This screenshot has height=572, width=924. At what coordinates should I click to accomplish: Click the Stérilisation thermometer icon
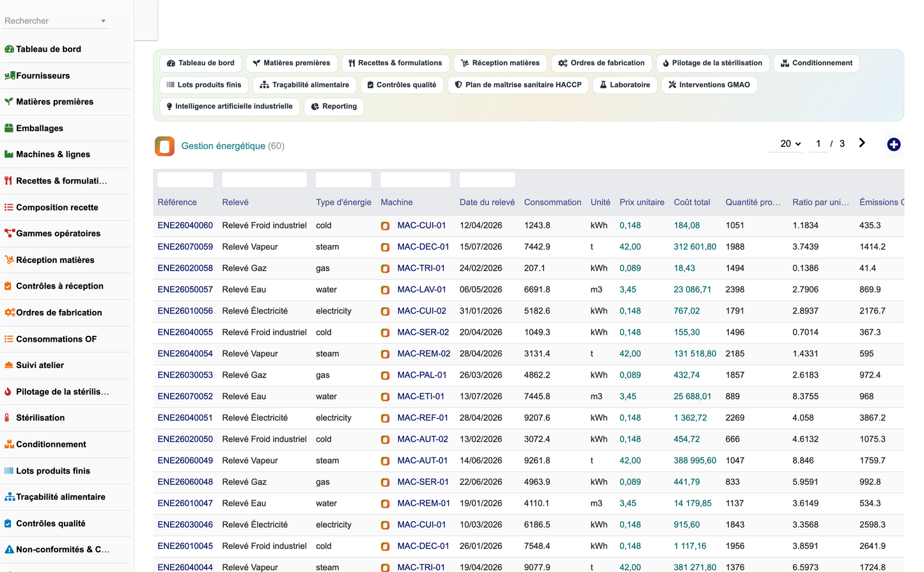click(7, 418)
